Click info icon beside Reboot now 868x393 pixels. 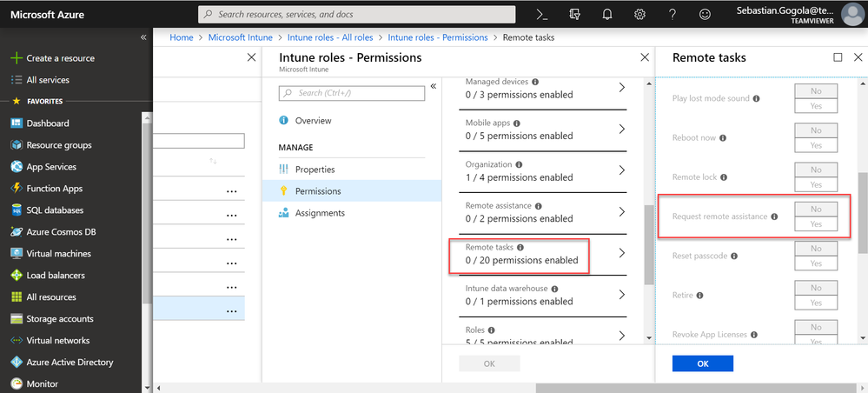[x=723, y=138]
